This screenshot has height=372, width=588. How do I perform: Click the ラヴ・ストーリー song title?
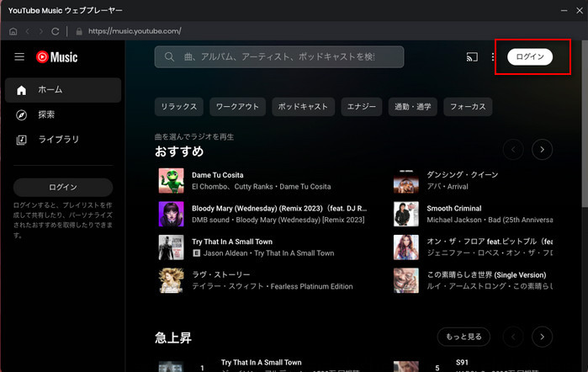(221, 274)
